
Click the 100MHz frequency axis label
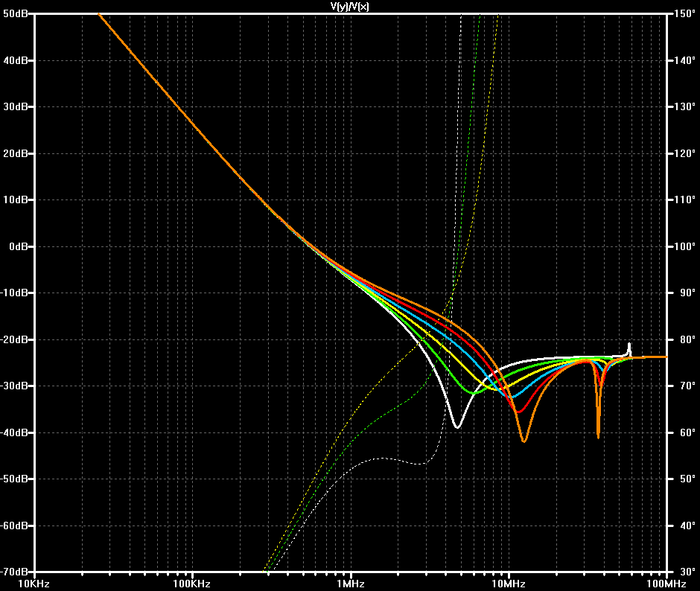click(666, 584)
